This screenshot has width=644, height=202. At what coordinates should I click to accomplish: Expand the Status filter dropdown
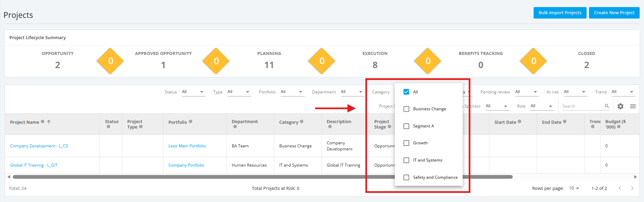194,92
